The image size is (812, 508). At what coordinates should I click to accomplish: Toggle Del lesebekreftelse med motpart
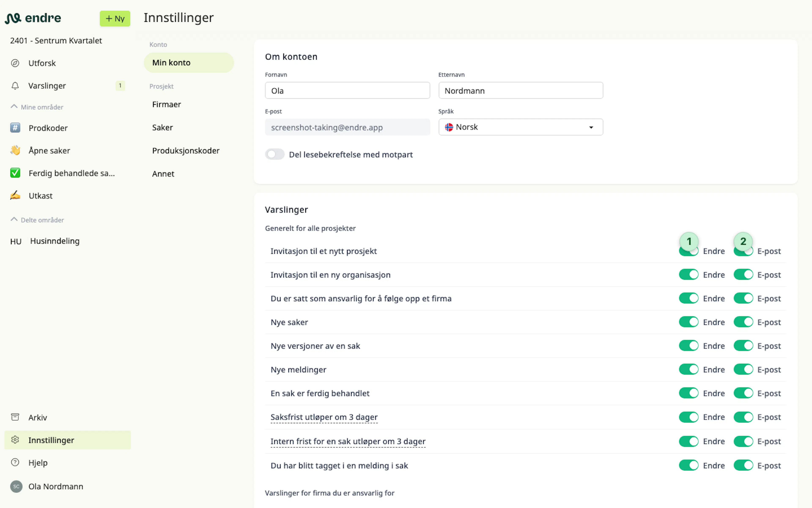click(275, 154)
